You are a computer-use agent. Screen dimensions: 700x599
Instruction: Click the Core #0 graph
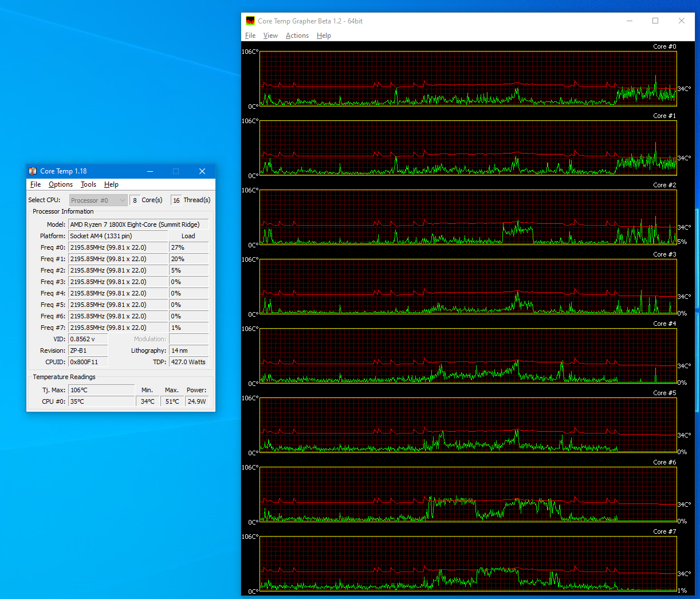tap(468, 78)
